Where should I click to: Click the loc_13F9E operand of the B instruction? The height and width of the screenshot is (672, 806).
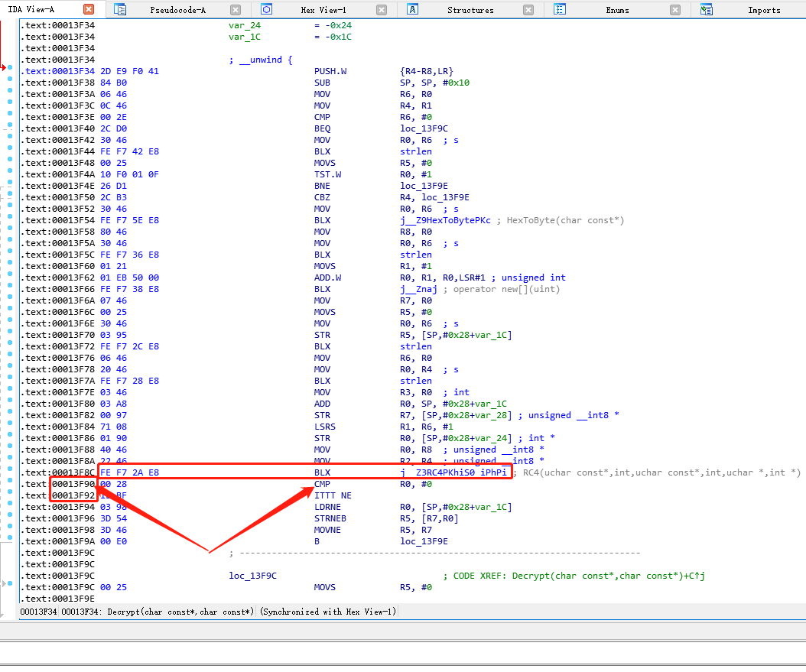click(x=424, y=541)
